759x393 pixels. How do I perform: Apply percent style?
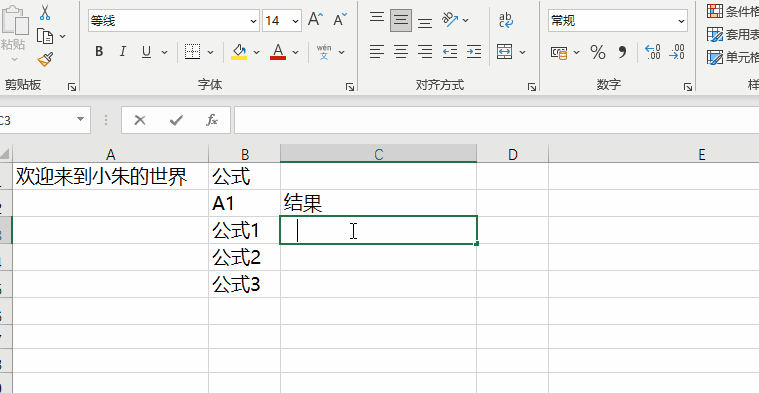point(598,52)
